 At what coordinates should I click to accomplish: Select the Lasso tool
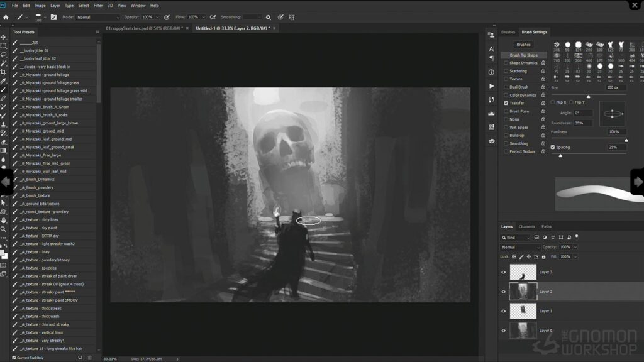tap(3, 55)
